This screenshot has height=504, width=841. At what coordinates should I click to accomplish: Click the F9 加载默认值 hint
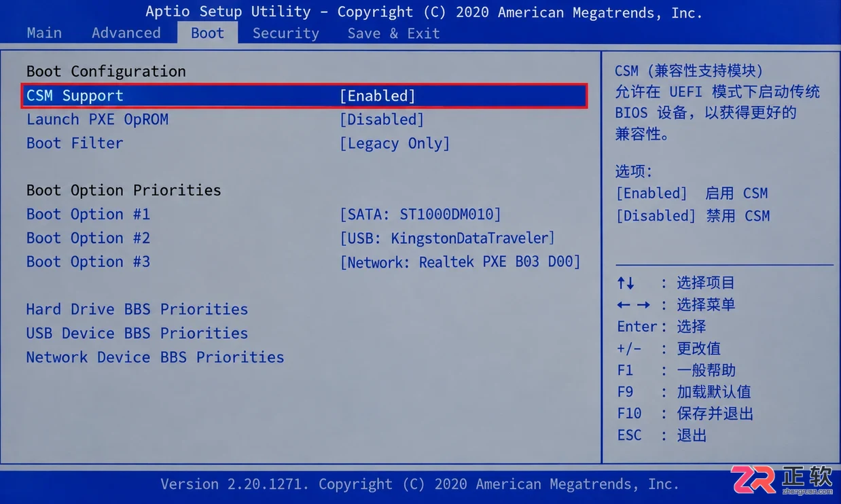click(684, 392)
